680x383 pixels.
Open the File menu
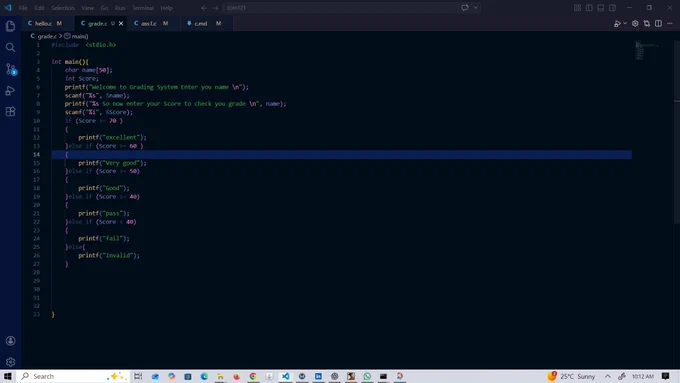tap(23, 8)
